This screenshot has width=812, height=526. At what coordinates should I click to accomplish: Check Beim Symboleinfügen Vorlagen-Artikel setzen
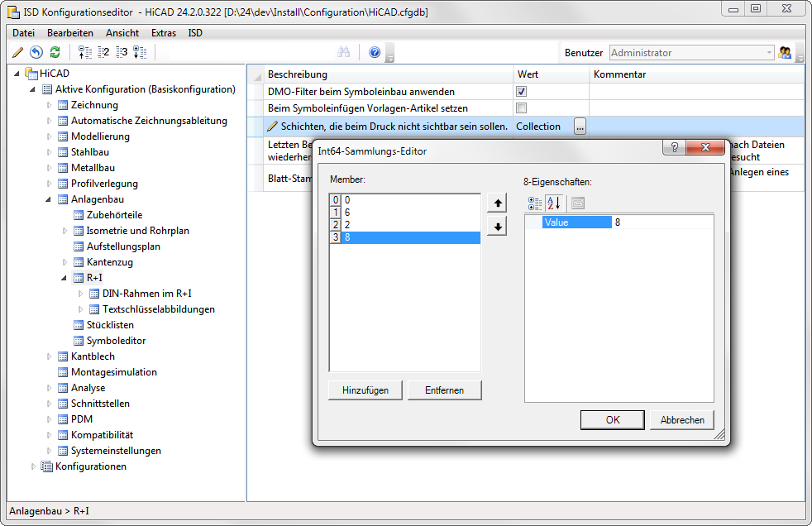(522, 108)
